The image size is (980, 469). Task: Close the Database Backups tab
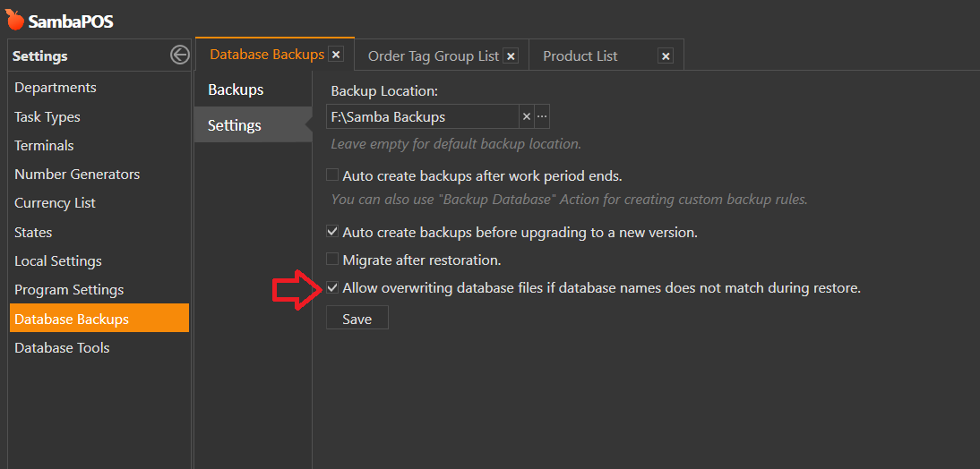336,55
